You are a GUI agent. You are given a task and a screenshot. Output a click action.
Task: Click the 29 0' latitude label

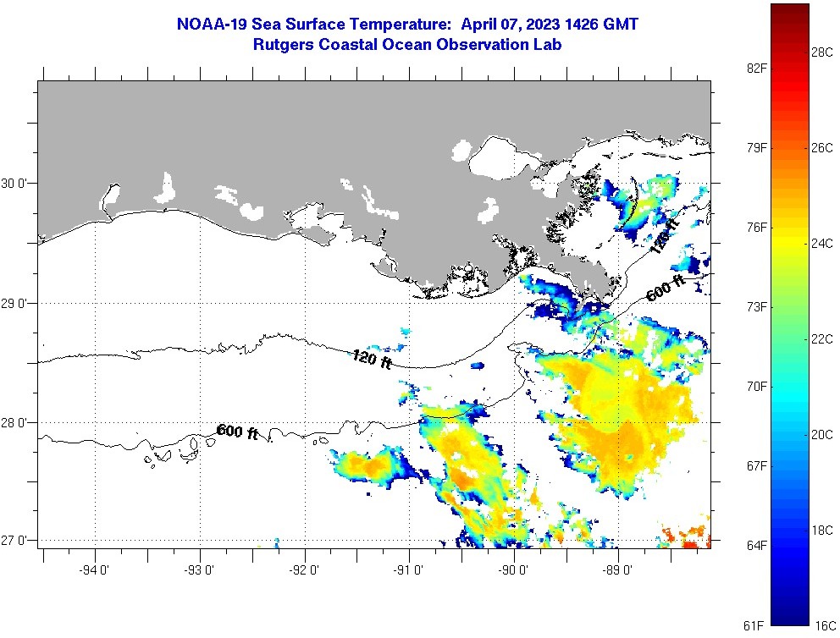coord(12,304)
